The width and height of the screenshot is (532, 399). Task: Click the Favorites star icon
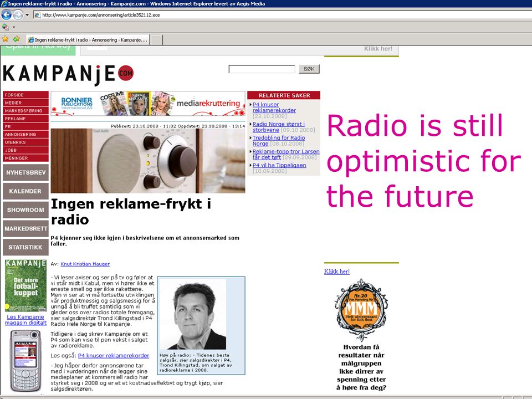5,39
